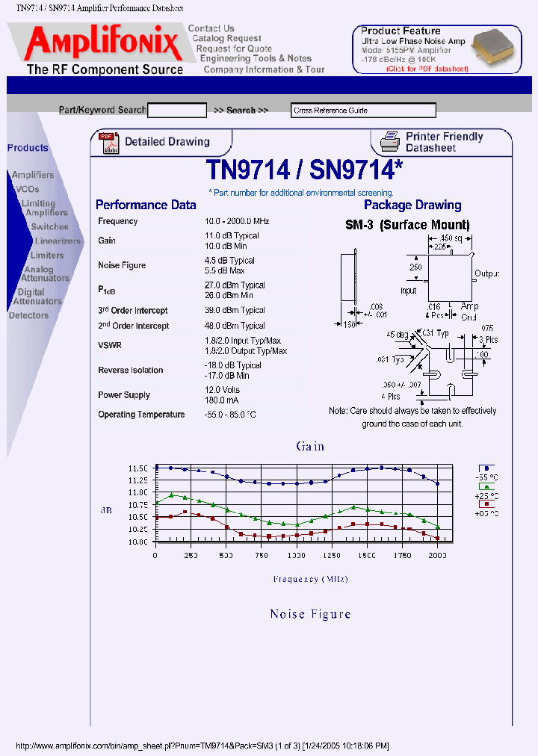Image resolution: width=538 pixels, height=756 pixels.
Task: Click the +25 °C green legend marker
Action: [x=486, y=486]
